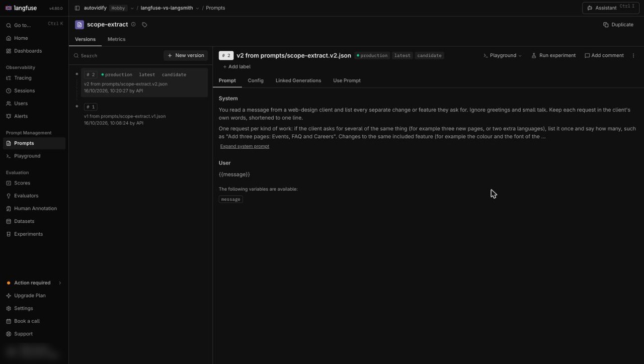Open the Linked Generations tab

pos(298,80)
